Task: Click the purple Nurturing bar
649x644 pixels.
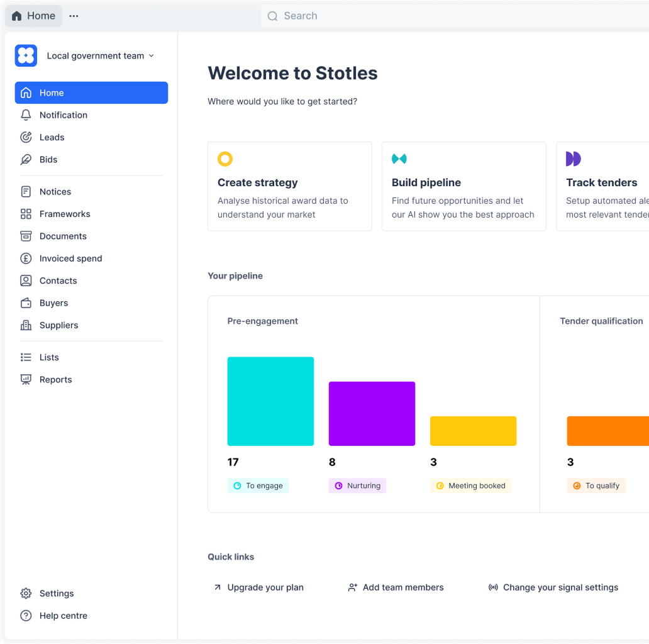Action: click(372, 414)
